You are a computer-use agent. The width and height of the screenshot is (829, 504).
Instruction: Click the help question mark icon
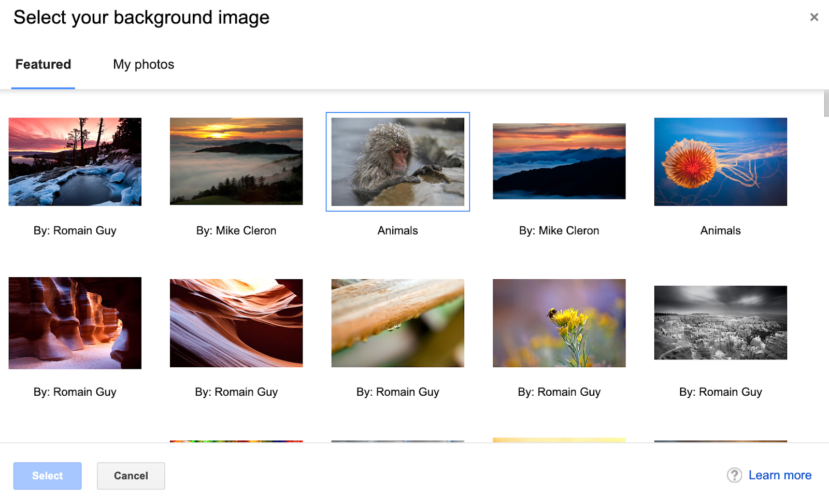[x=734, y=475]
